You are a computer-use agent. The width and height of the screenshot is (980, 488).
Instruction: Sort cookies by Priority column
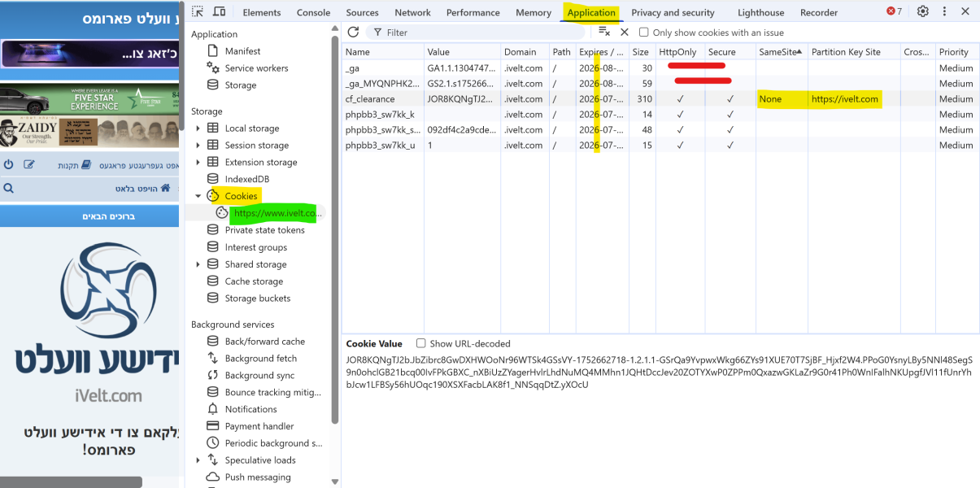[x=956, y=52]
